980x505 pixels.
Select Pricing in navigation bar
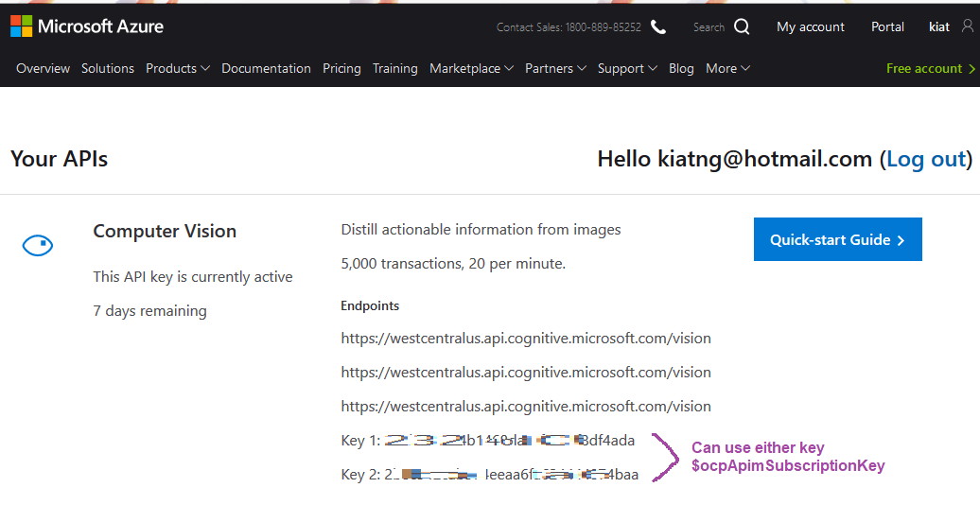[341, 68]
